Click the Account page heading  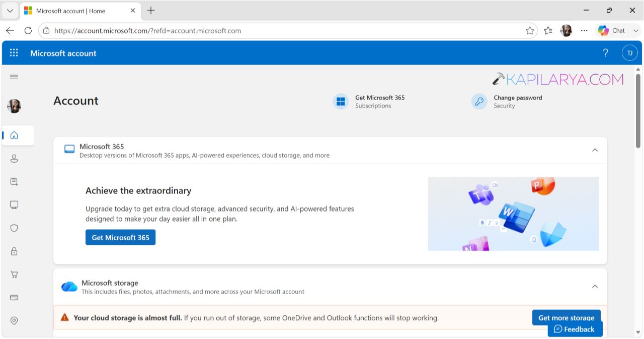click(76, 101)
